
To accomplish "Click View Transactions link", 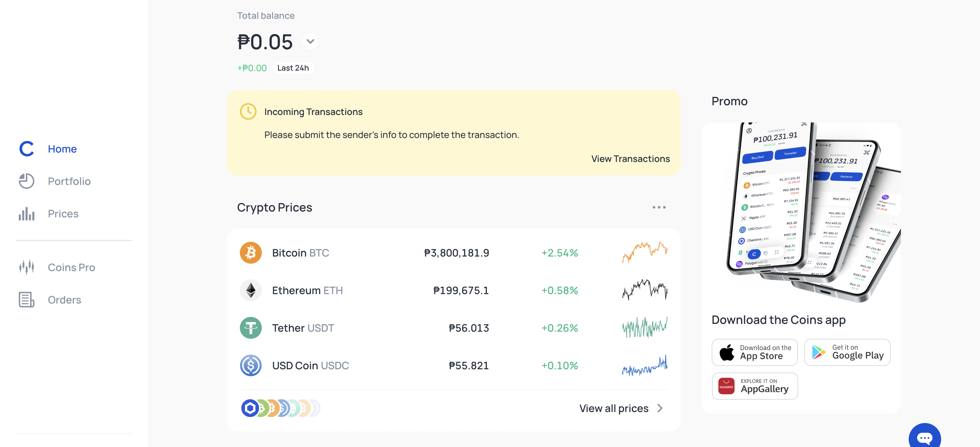I will (630, 159).
